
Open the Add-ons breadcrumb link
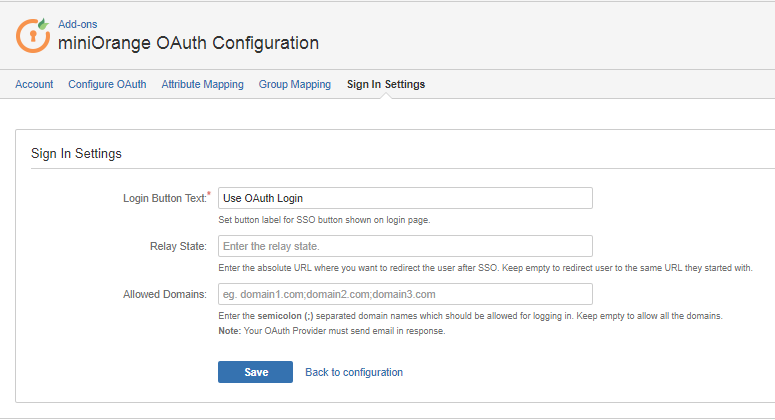tap(78, 24)
